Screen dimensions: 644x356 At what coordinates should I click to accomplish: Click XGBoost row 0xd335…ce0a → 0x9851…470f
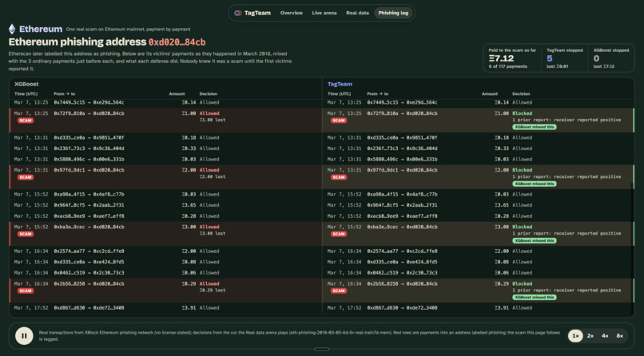165,138
